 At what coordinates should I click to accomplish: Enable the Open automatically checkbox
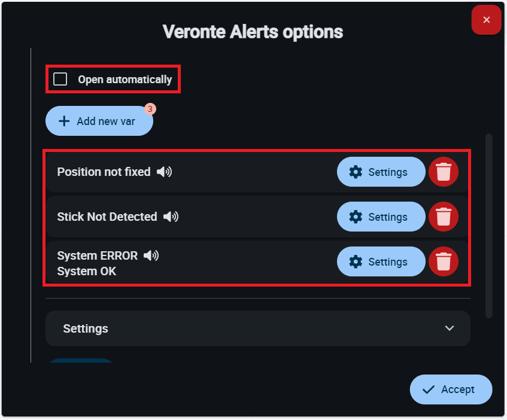click(60, 80)
